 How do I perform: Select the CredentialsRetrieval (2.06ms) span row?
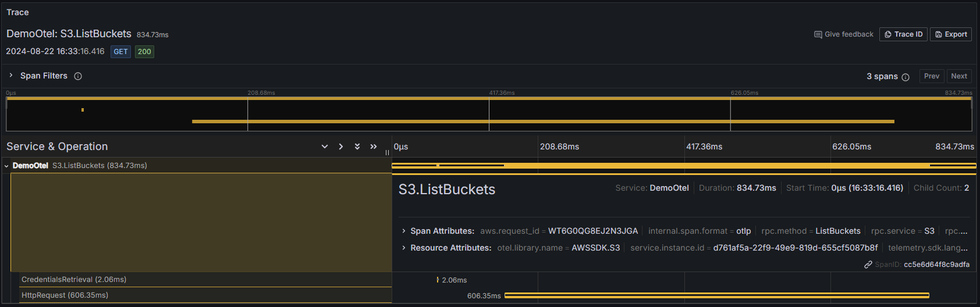205,280
